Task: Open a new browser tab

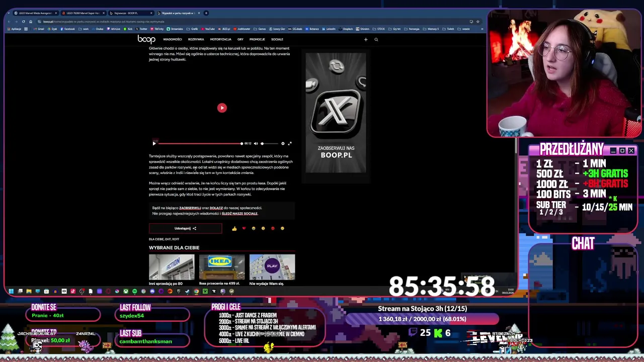Action: pyautogui.click(x=206, y=13)
